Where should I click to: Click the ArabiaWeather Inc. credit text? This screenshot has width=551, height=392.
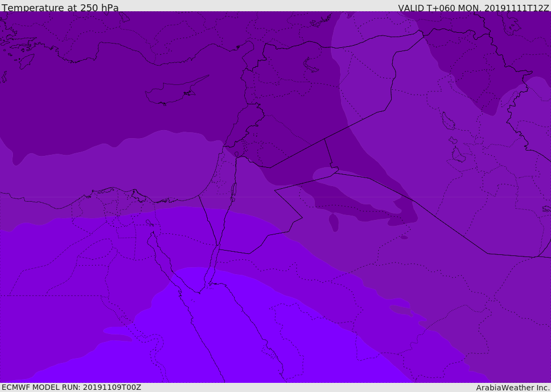[512, 388]
